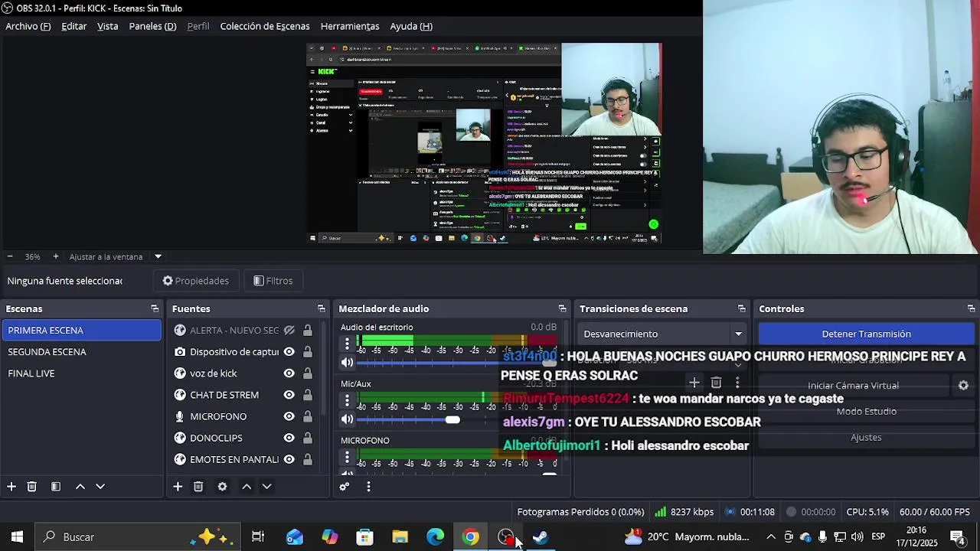980x551 pixels.
Task: Open Colección de Escenas menu
Action: (x=265, y=26)
